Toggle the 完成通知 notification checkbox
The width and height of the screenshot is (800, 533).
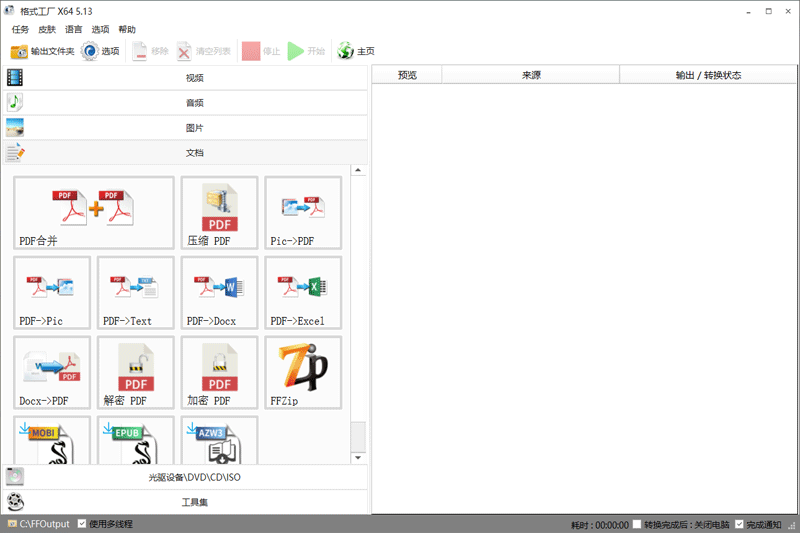click(739, 524)
